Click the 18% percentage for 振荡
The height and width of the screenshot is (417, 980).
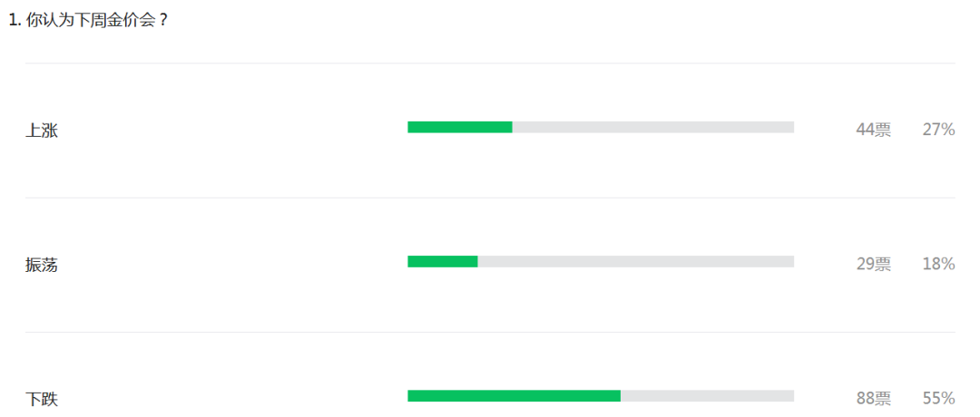pyautogui.click(x=939, y=265)
